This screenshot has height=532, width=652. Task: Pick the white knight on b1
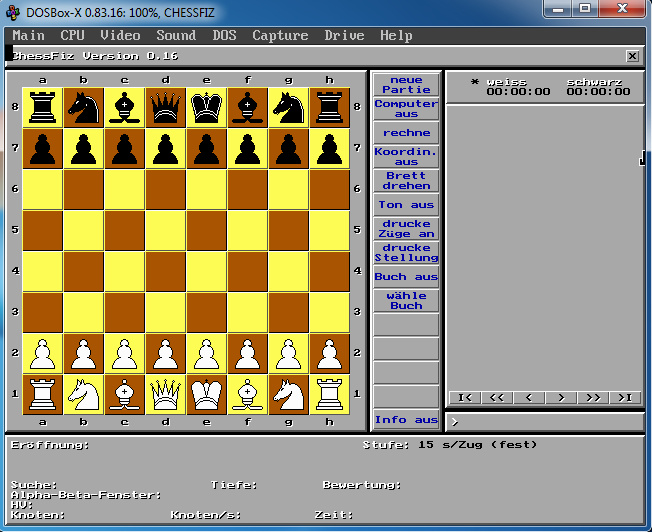[84, 394]
